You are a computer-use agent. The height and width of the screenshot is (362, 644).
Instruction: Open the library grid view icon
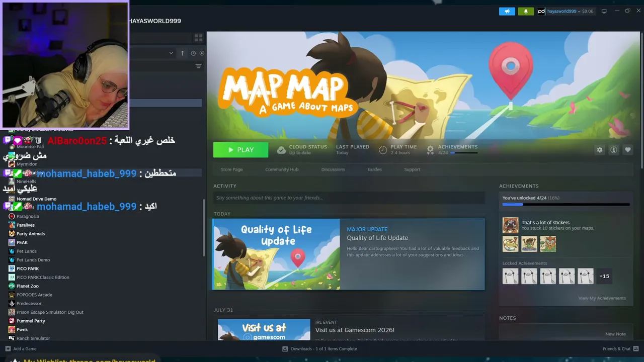click(x=198, y=38)
